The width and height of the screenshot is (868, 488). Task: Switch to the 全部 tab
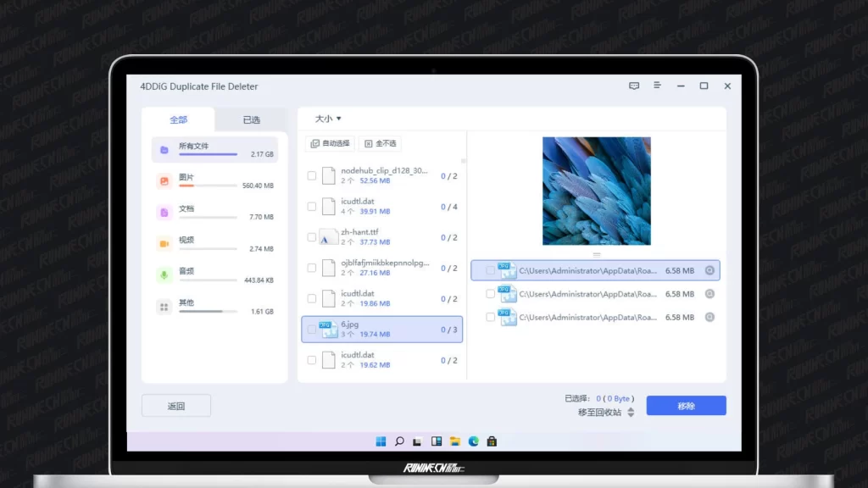click(x=178, y=120)
